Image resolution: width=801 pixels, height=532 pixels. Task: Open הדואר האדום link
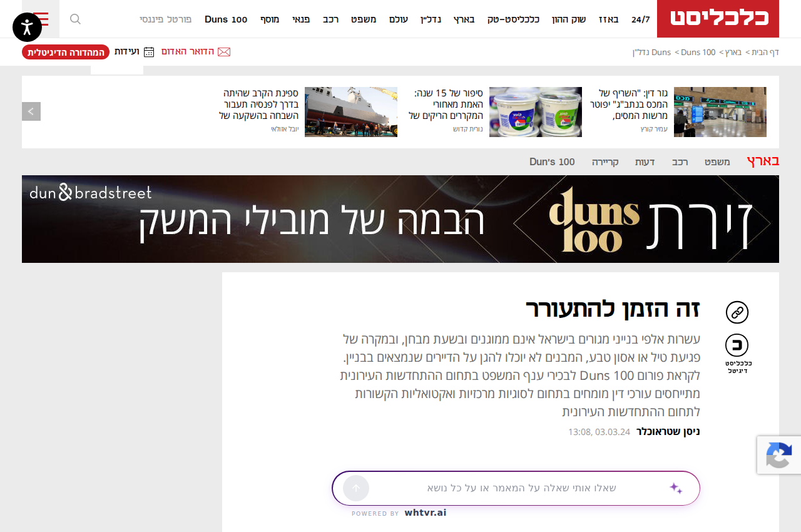click(x=188, y=51)
